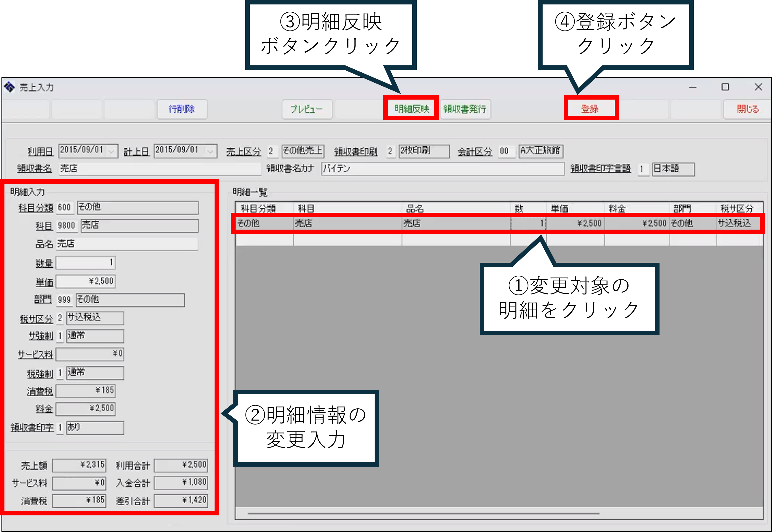The height and width of the screenshot is (532, 772).
Task: Click the 領収書発行 button
Action: [x=465, y=109]
